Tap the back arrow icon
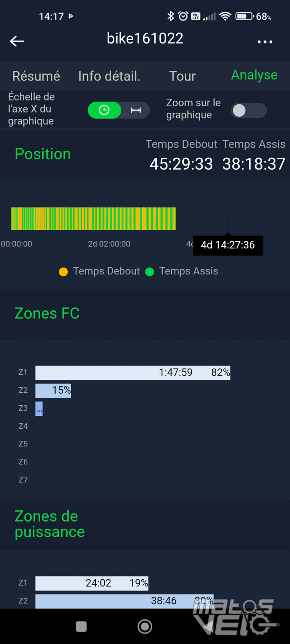This screenshot has width=290, height=644. [x=17, y=41]
